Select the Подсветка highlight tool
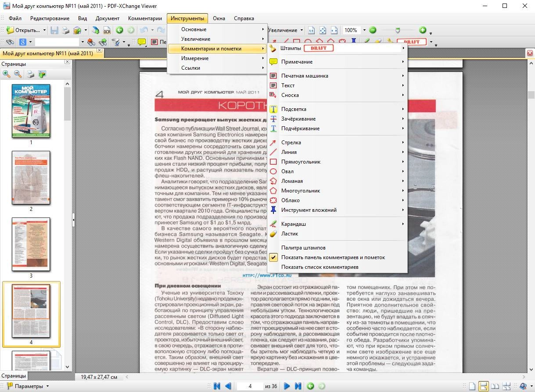535x392 pixels. (x=337, y=109)
